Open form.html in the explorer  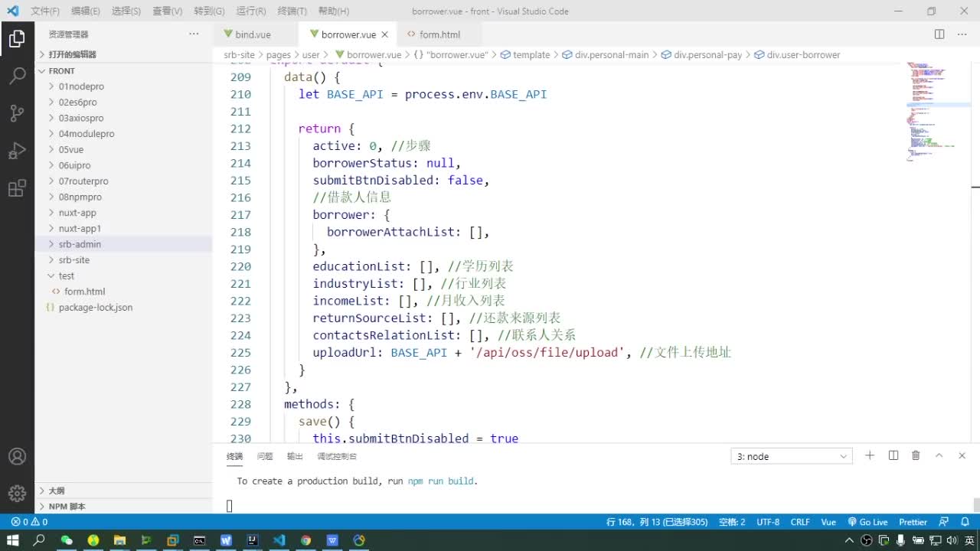[84, 292]
